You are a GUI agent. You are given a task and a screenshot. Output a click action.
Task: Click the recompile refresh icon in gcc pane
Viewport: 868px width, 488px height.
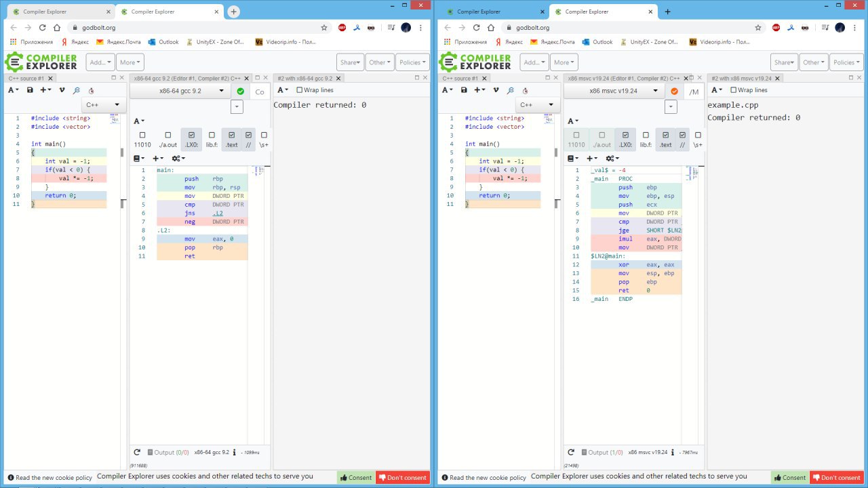(137, 452)
